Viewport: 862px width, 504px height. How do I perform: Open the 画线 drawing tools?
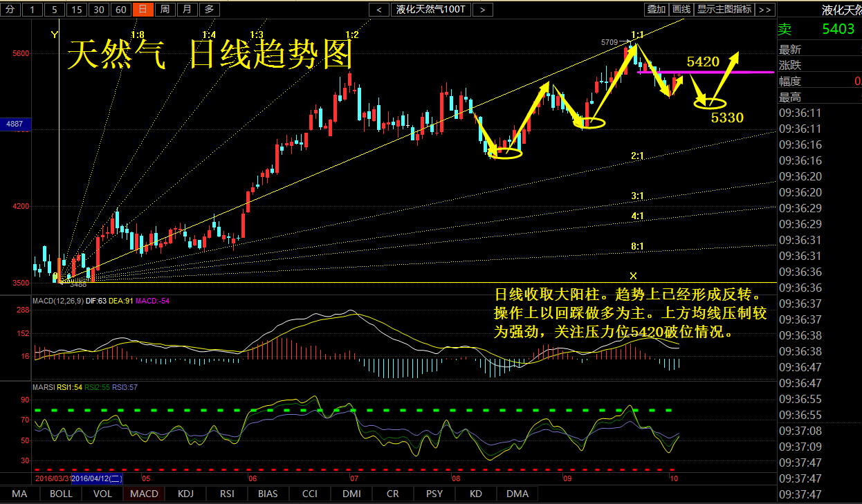click(x=681, y=9)
